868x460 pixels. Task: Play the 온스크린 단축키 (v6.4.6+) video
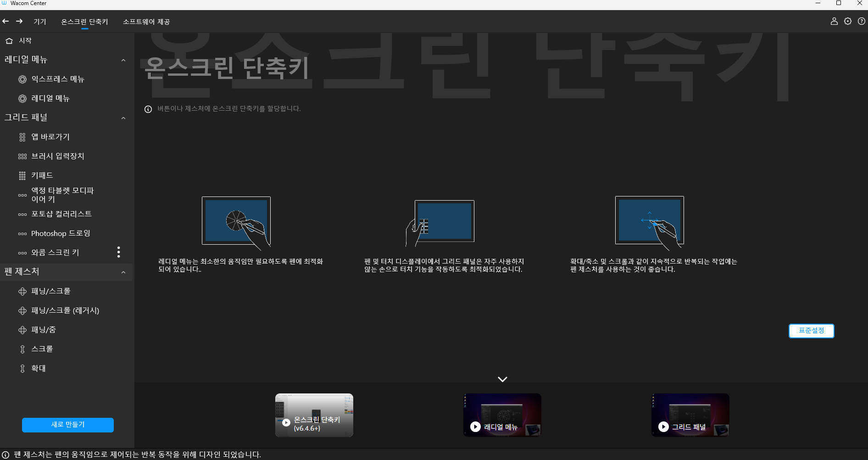(x=314, y=415)
